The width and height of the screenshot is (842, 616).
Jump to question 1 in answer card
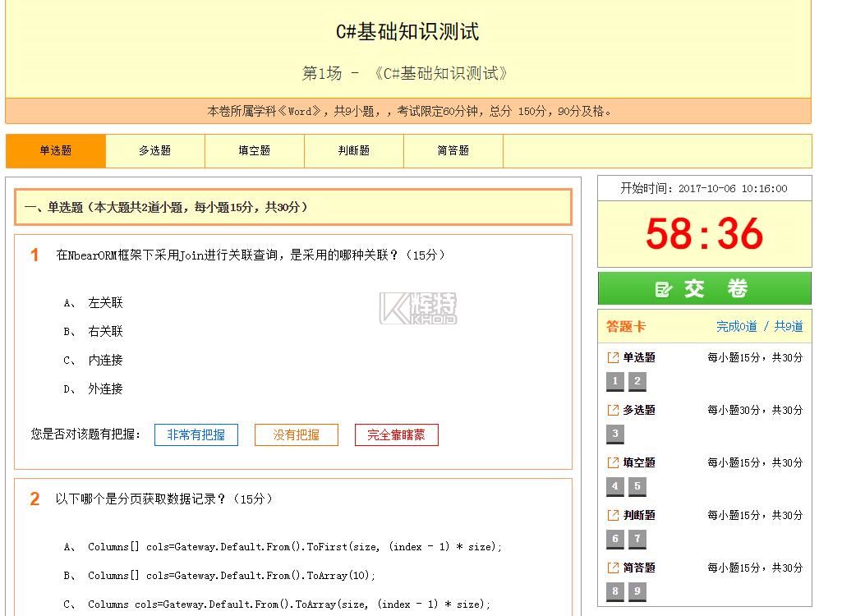[615, 381]
